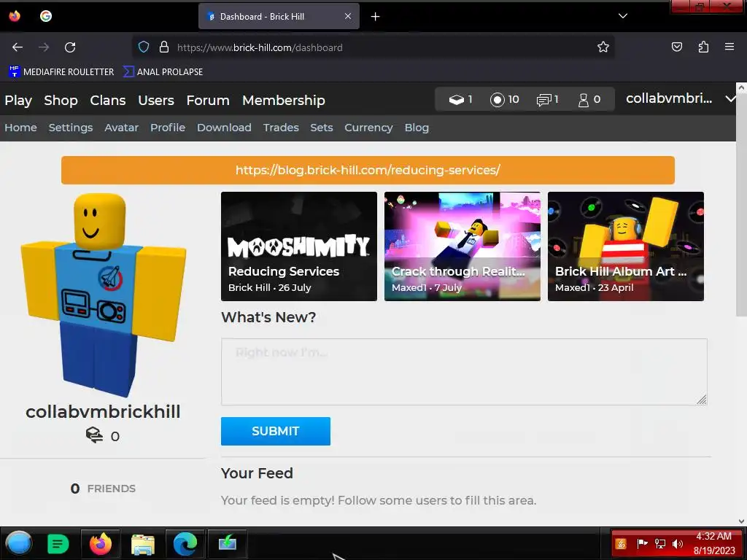Click the textarea resize grip corner
This screenshot has width=747, height=560.
[702, 400]
